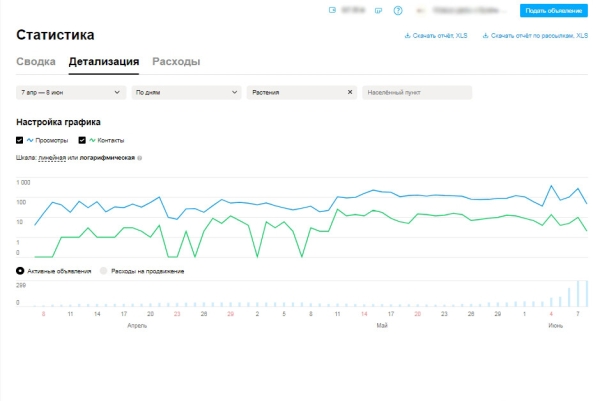This screenshot has width=600, height=401.
Task: Uncheck the Просмотры checkbox
Action: (20, 140)
